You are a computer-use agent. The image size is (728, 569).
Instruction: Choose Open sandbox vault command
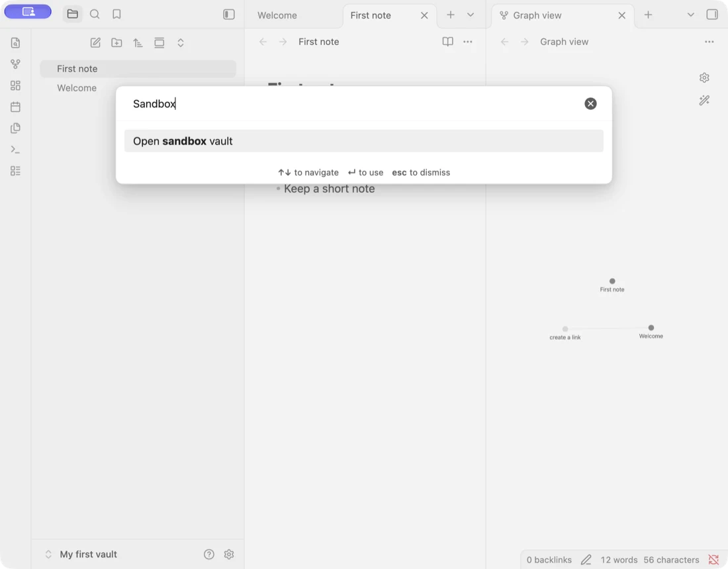tap(363, 141)
